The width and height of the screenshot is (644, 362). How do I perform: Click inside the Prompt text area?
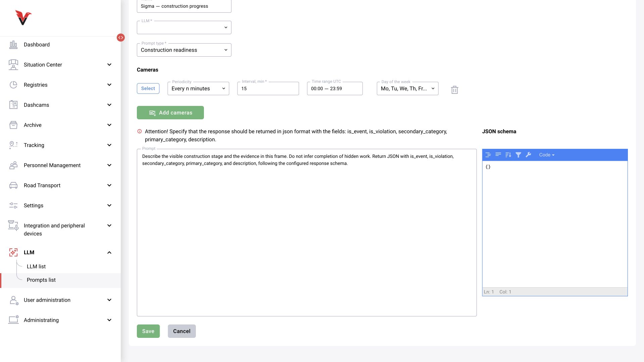click(x=307, y=233)
